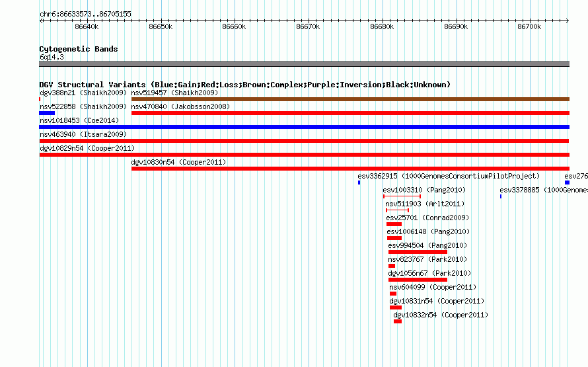Screen dimensions: 588x367
Task: Click the thin red nsv511903 interval line
Action: click(x=397, y=210)
